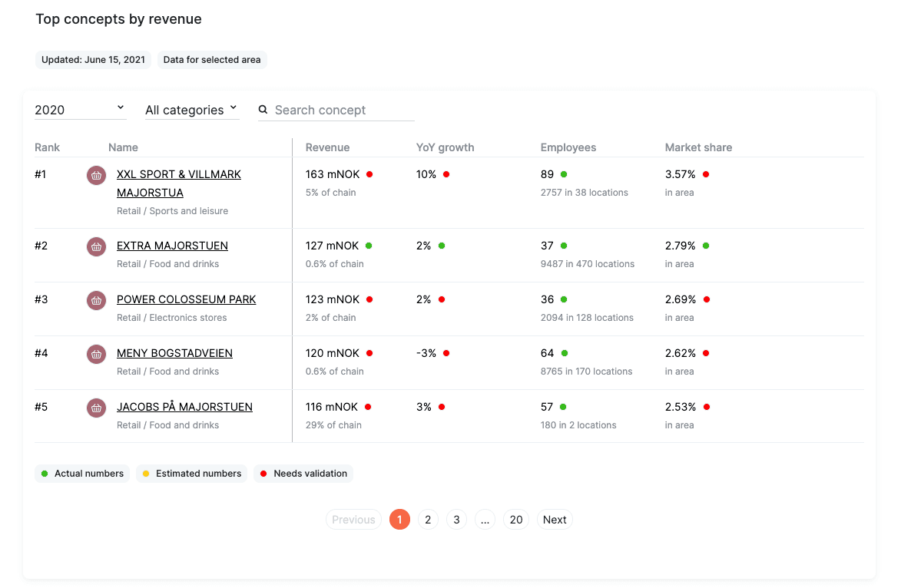Click red dot beside 123 mNOK revenue

(x=369, y=299)
